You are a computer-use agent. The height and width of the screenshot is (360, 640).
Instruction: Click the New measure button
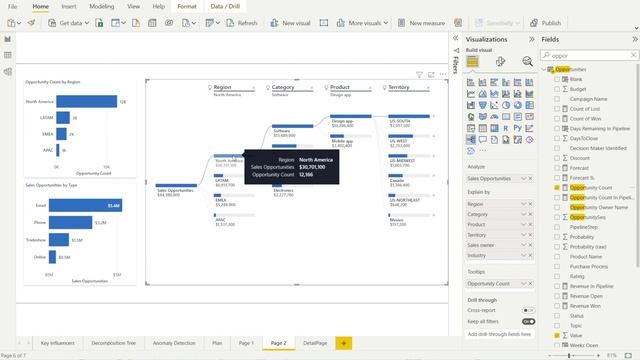421,23
